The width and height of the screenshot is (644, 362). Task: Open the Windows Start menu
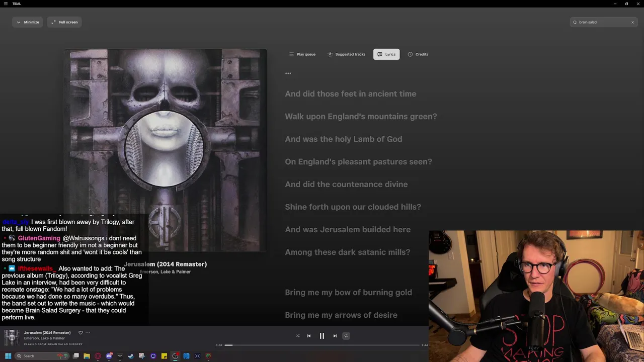(8, 356)
